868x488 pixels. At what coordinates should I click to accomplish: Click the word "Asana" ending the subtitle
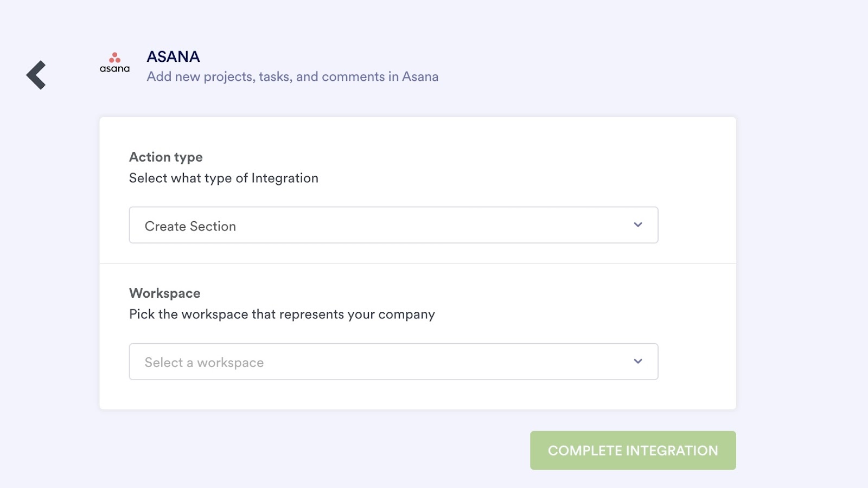coord(420,76)
